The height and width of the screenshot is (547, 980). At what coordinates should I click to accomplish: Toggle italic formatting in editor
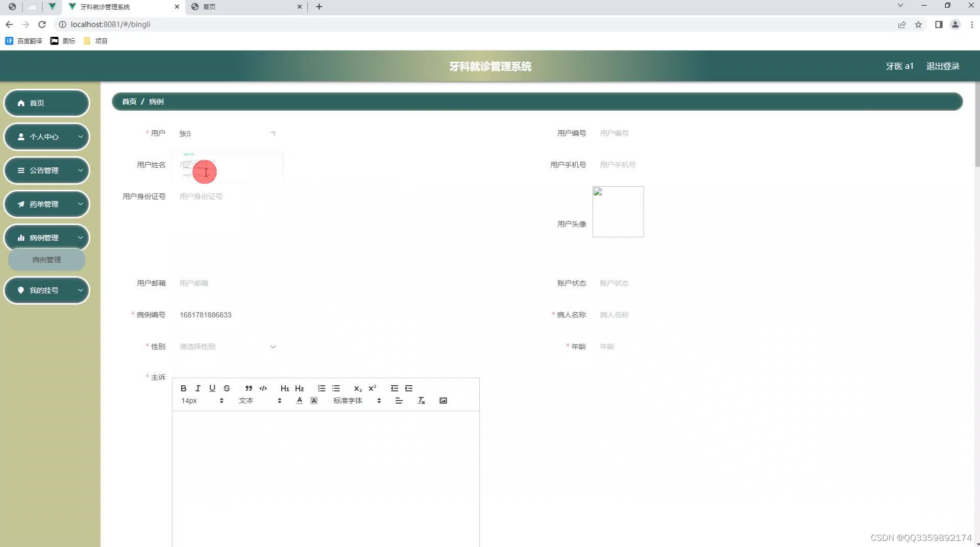click(198, 388)
